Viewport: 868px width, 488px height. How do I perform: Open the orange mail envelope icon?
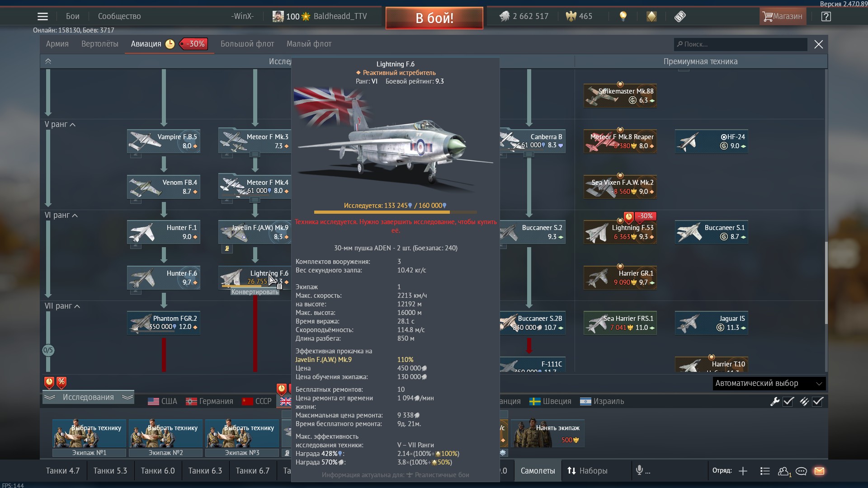click(819, 471)
